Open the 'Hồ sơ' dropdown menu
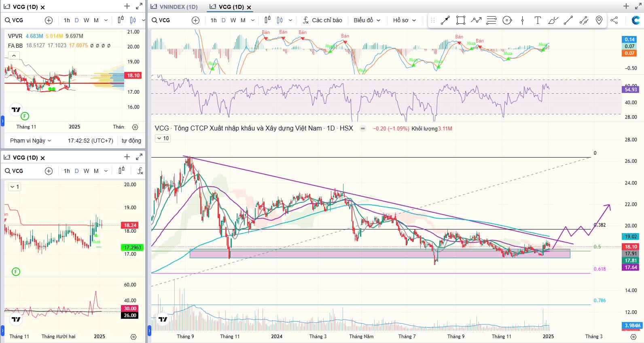This screenshot has height=343, width=644. click(404, 20)
